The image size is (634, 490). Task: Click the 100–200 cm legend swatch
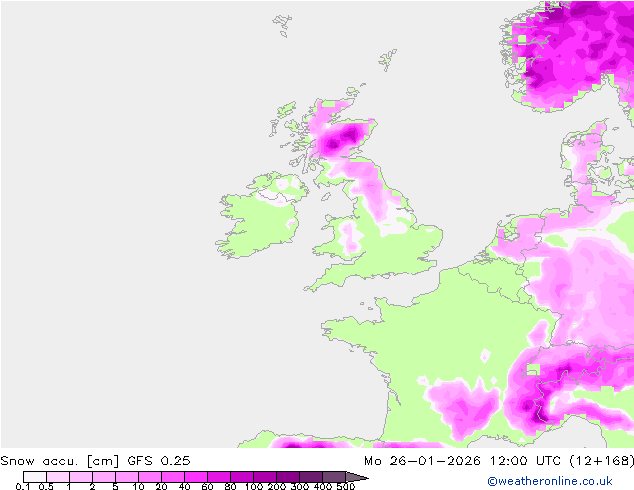tap(265, 477)
